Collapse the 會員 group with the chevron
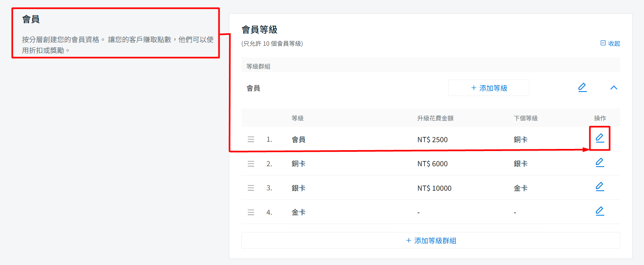Viewport: 644px width, 265px height. coord(613,88)
